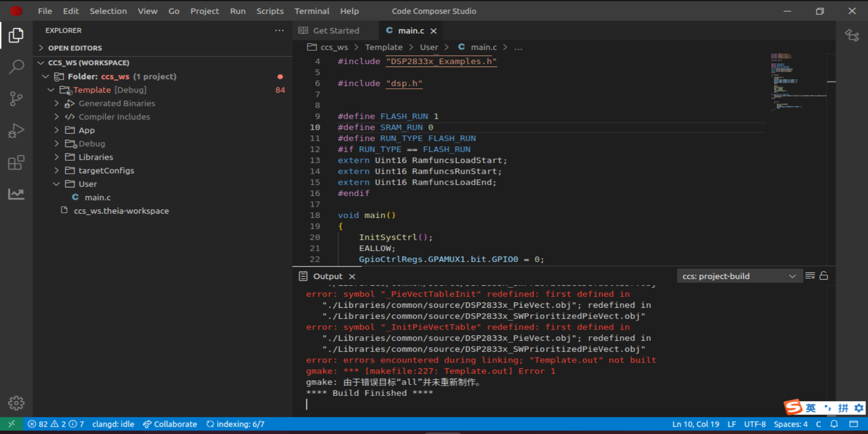This screenshot has width=868, height=434.
Task: Click the Explorer more actions ellipsis
Action: [280, 30]
